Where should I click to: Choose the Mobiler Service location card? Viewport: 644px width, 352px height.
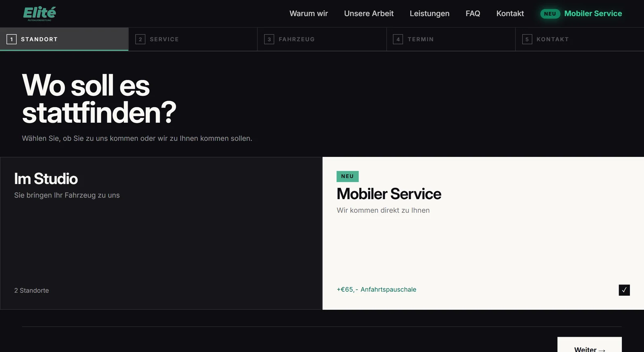[x=483, y=233]
